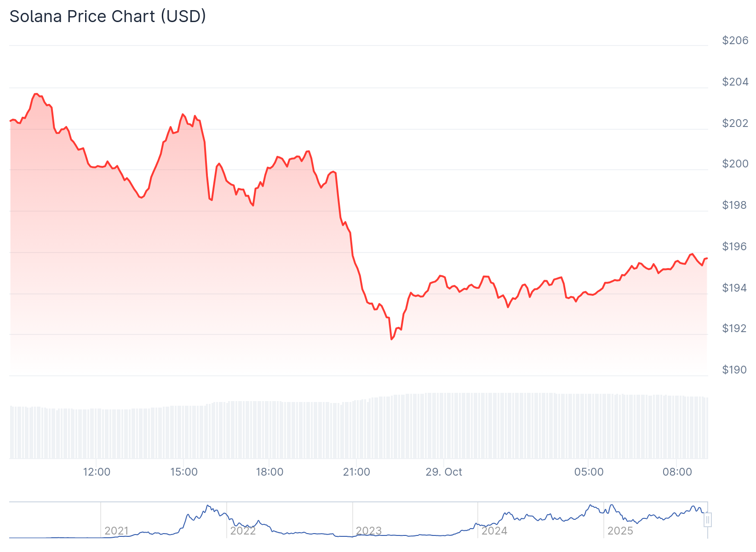This screenshot has height=552, width=756.
Task: Click the 05:00 time axis label
Action: [589, 472]
